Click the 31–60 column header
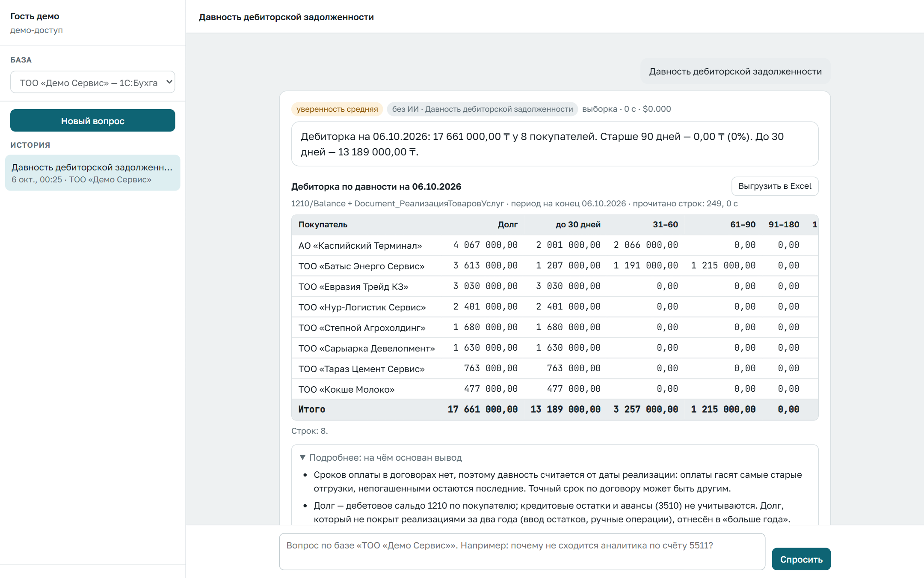Viewport: 924px width, 578px height. click(665, 224)
